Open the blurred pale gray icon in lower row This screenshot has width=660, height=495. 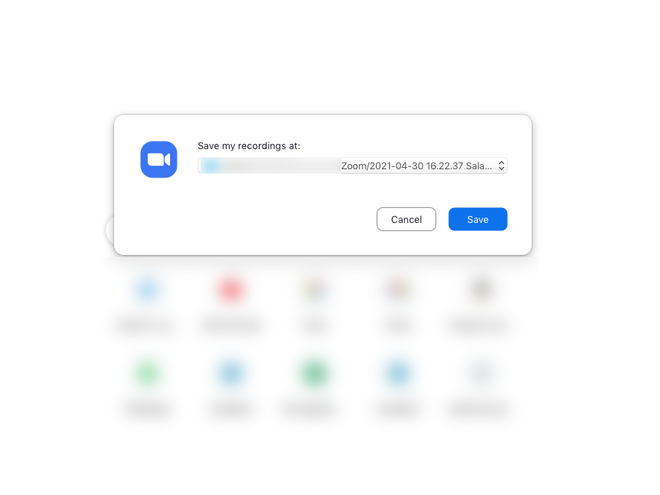[481, 373]
